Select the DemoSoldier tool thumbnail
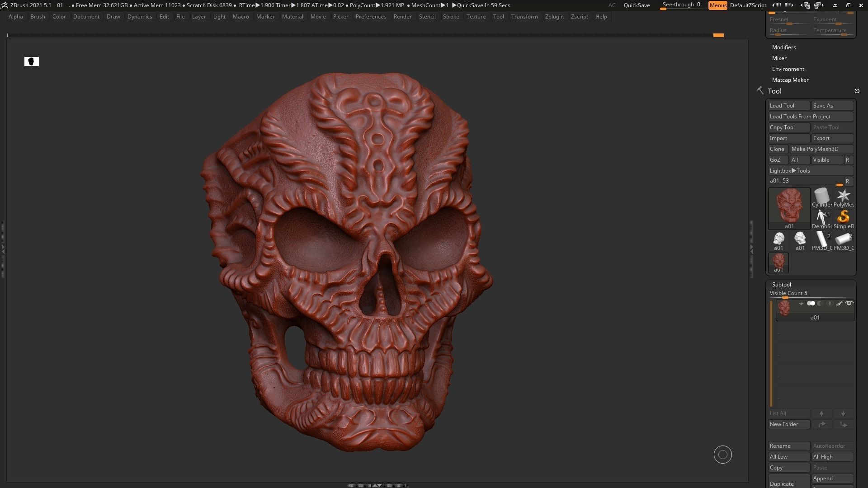This screenshot has width=868, height=488. (x=822, y=220)
